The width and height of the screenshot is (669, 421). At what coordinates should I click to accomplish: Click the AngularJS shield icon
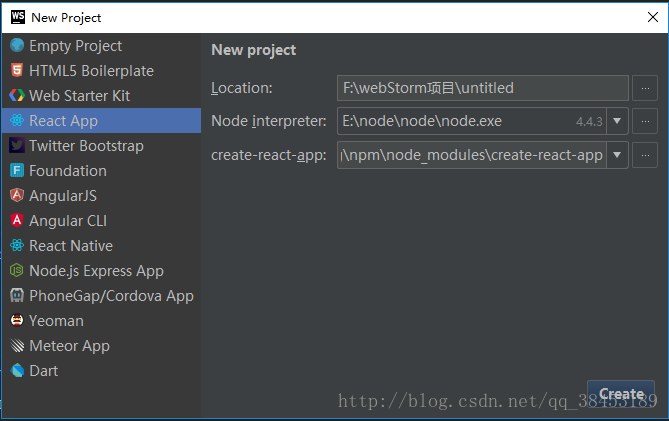[x=17, y=195]
